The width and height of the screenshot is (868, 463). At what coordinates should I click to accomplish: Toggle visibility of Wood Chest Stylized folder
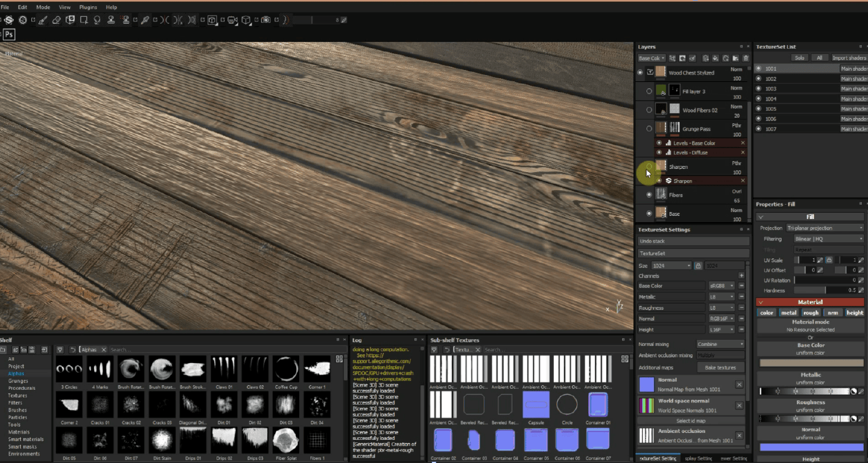click(640, 73)
